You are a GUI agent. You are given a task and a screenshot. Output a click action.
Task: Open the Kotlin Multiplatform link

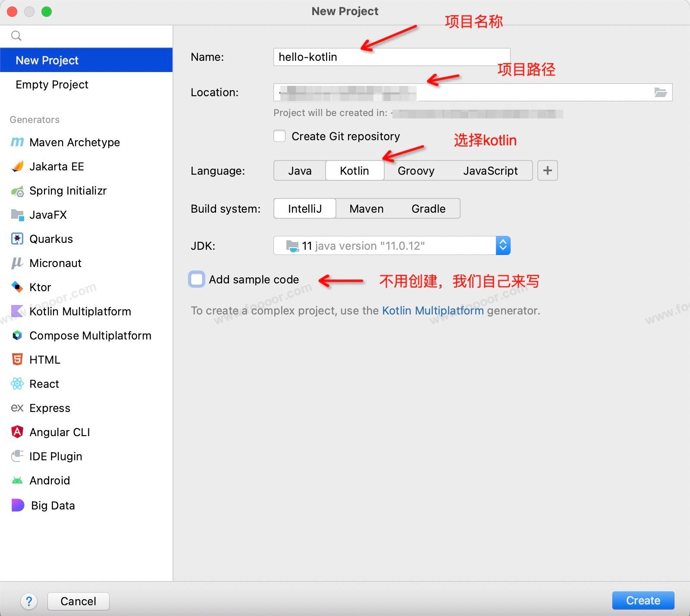pos(433,311)
